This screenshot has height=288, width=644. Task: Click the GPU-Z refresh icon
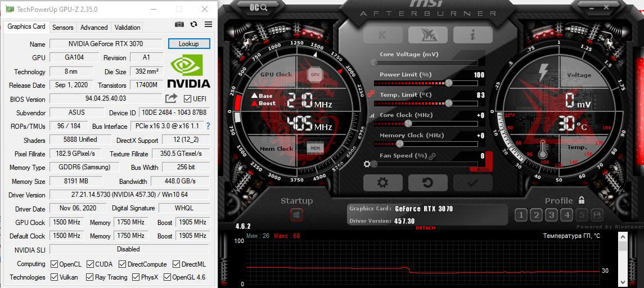pyautogui.click(x=194, y=25)
